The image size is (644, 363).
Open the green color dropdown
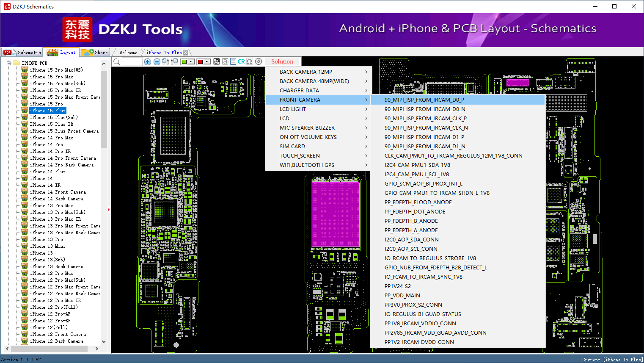tap(191, 62)
